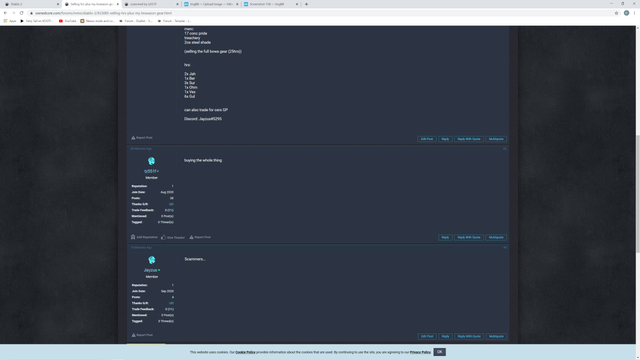Click Reply on 'buying the whole thing' post
Image resolution: width=640 pixels, height=360 pixels.
[445, 238]
